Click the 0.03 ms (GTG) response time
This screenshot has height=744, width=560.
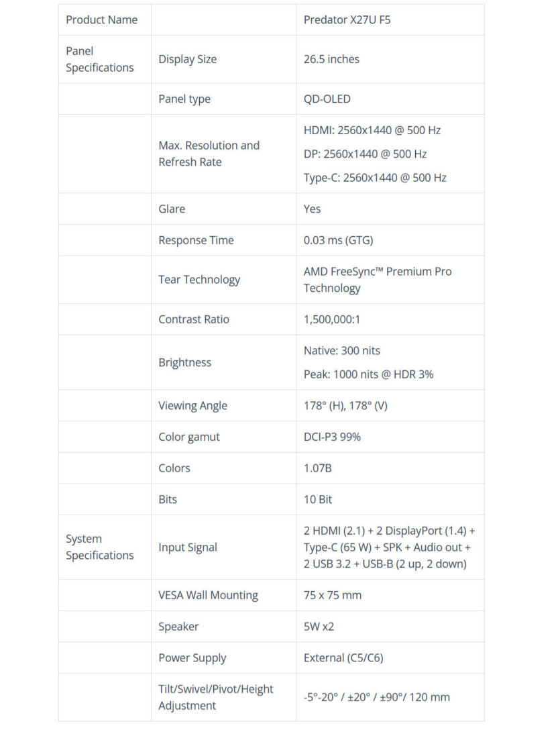[338, 241]
